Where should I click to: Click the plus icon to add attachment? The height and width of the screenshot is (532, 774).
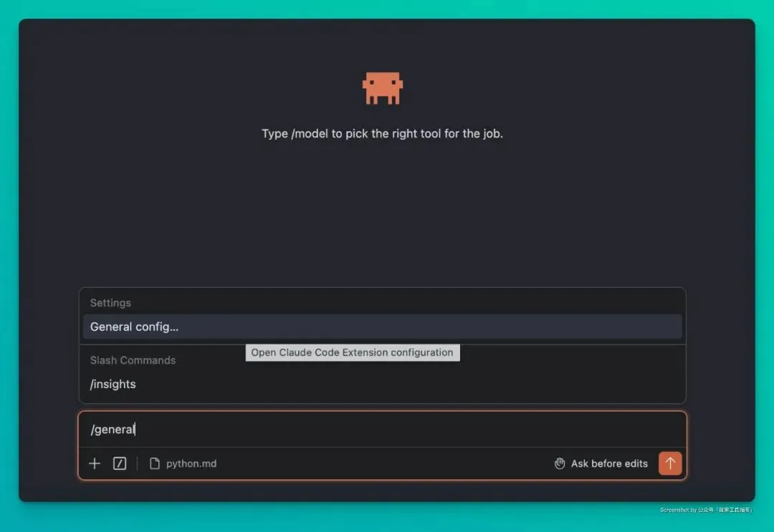[95, 463]
